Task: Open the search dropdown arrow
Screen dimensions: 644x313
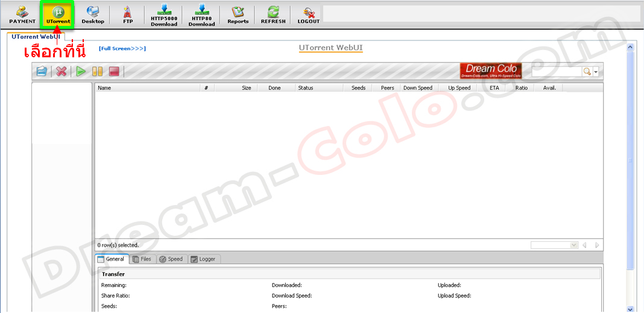Action: (x=596, y=72)
